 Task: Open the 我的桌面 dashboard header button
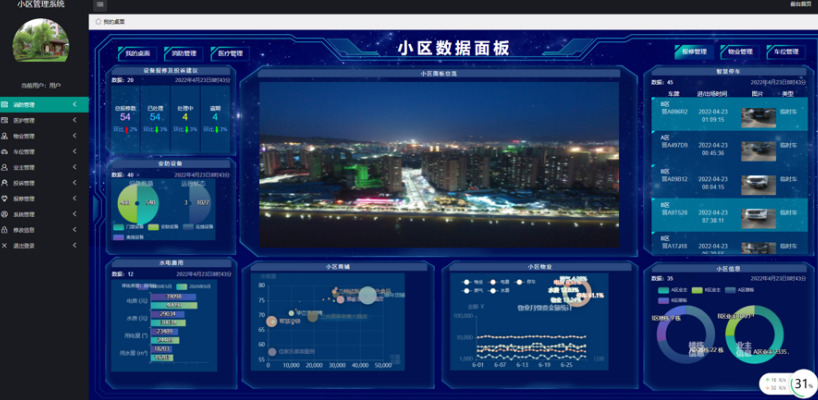coord(138,53)
